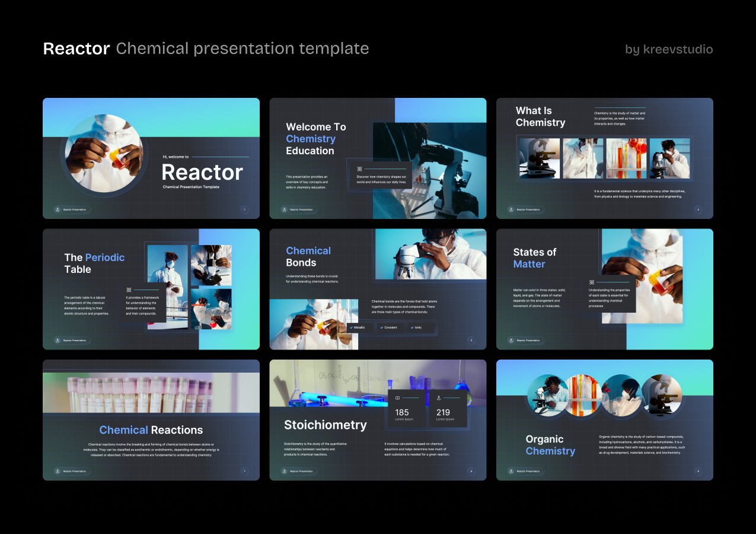756x534 pixels.
Task: Click the profile icon in the Organic Chemistry footer
Action: point(511,471)
